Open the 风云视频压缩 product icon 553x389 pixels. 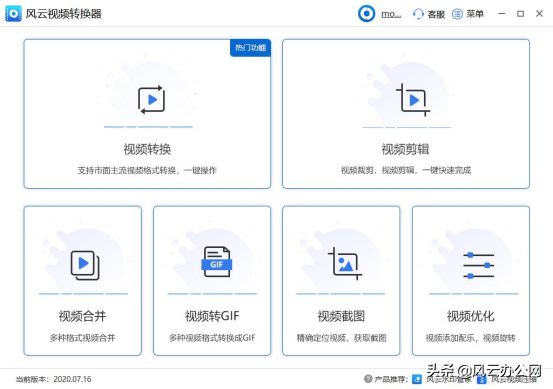coord(482,379)
